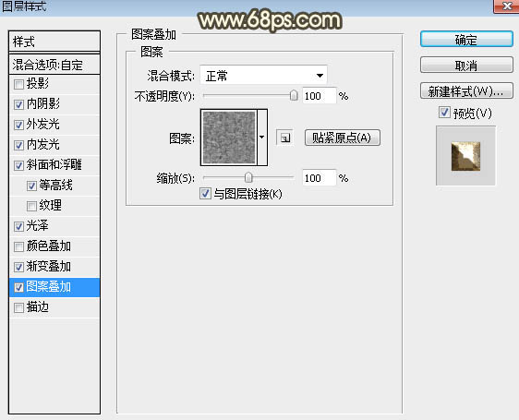Image resolution: width=519 pixels, height=420 pixels.
Task: Uncheck the 内阴影 inner shadow checkbox
Action: (18, 104)
